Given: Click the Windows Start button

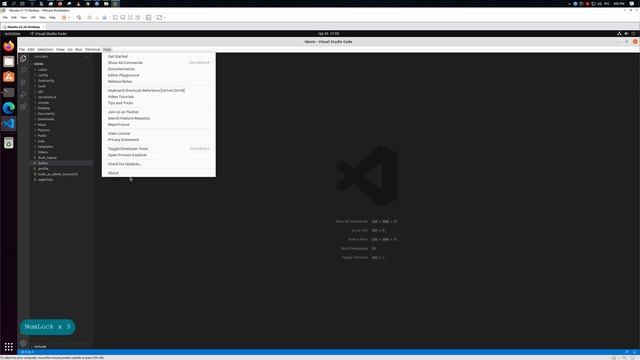Looking at the screenshot, I should [x=4, y=3].
